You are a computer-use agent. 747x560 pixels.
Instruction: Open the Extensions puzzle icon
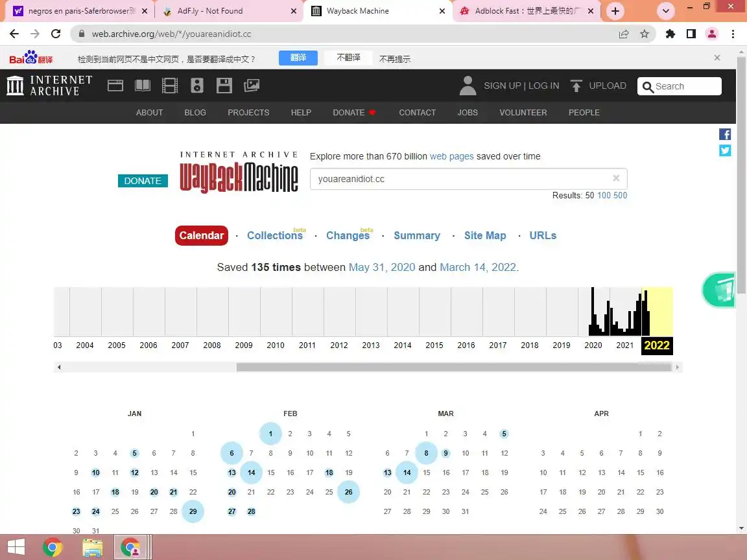(670, 34)
